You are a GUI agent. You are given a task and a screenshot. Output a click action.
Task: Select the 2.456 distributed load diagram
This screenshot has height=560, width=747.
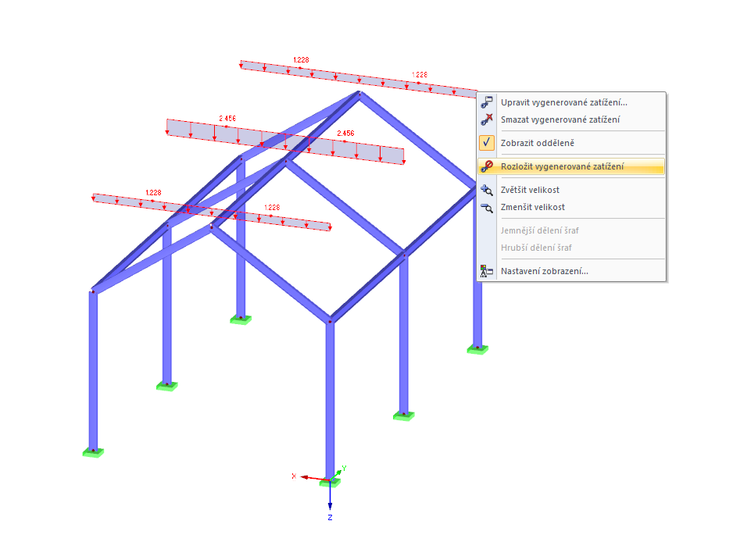pyautogui.click(x=285, y=142)
